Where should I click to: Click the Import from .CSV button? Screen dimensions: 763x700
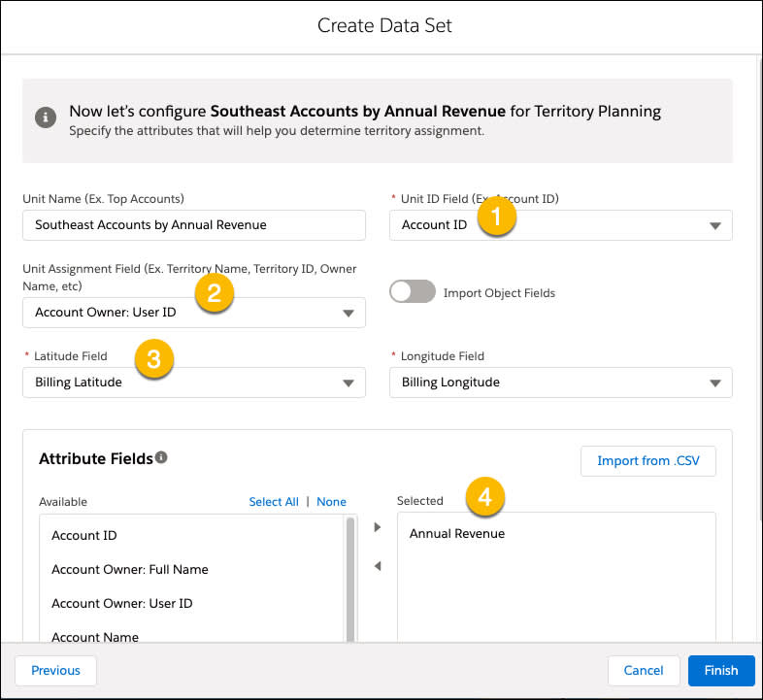click(648, 461)
